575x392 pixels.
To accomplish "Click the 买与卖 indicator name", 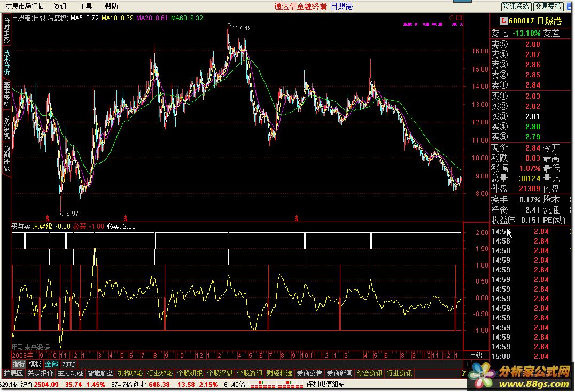I will pos(20,226).
